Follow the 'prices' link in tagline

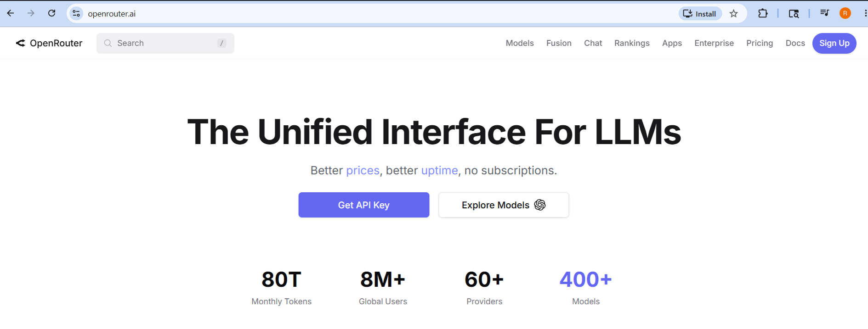point(363,171)
